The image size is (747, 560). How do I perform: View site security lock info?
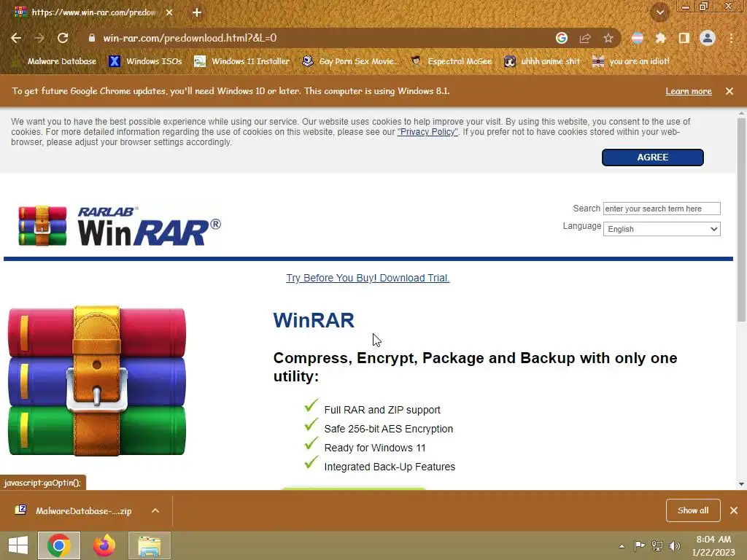pos(92,38)
